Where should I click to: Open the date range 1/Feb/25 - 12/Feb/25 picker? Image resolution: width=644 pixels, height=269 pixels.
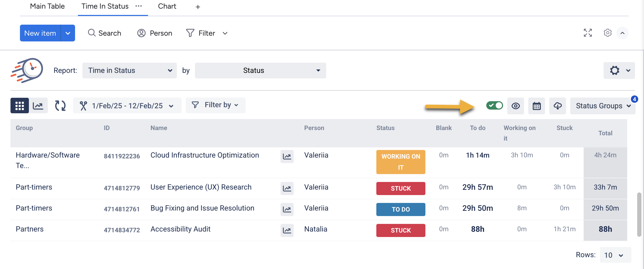(127, 106)
